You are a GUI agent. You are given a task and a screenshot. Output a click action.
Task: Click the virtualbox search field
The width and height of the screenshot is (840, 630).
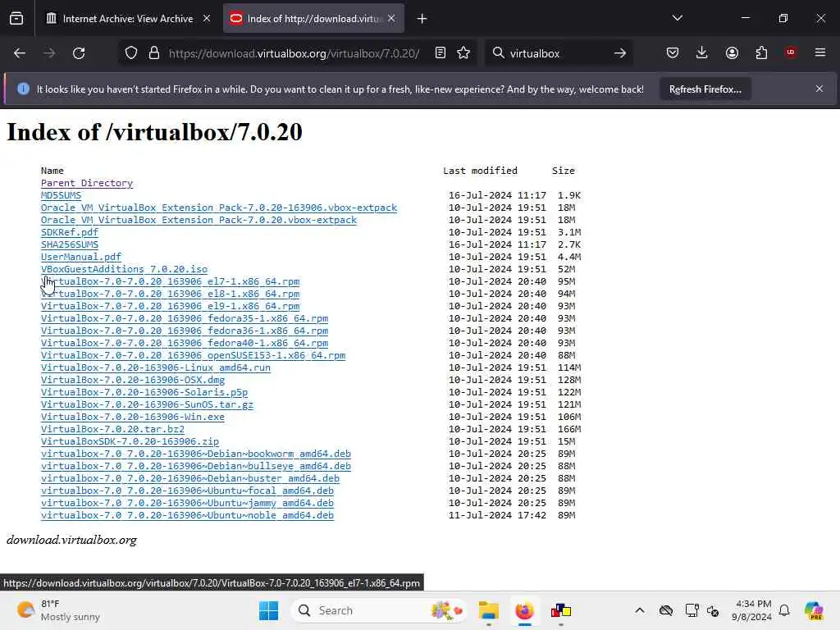pyautogui.click(x=557, y=53)
